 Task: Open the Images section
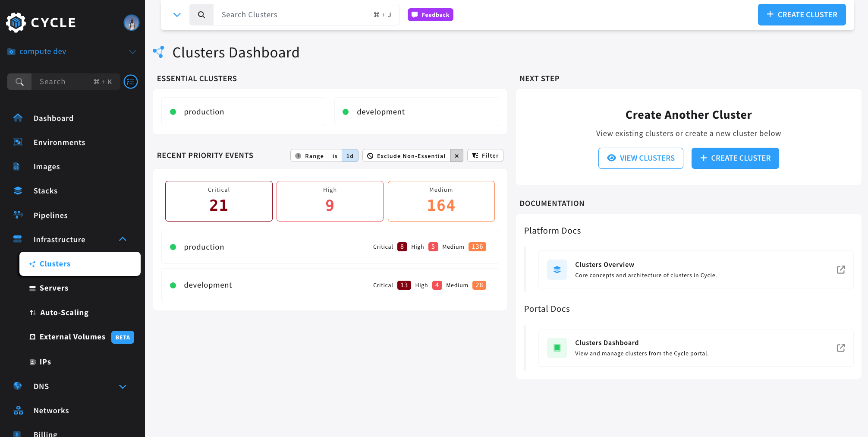click(x=47, y=166)
